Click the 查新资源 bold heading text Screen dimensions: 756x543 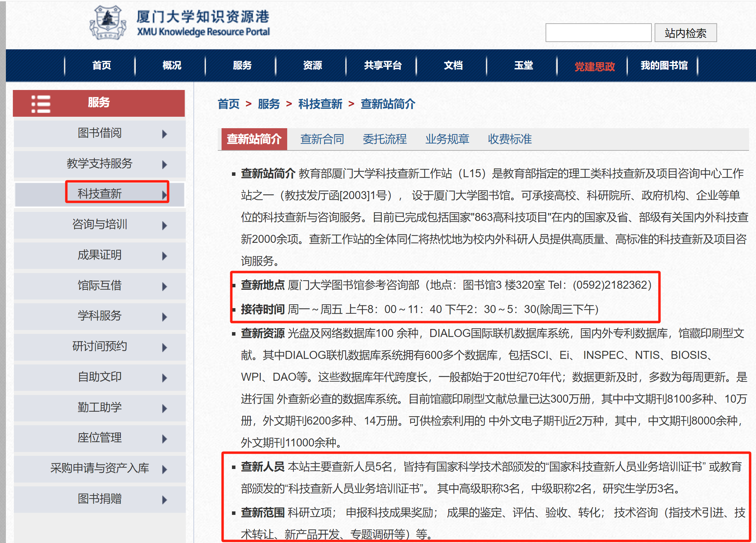[x=263, y=334]
